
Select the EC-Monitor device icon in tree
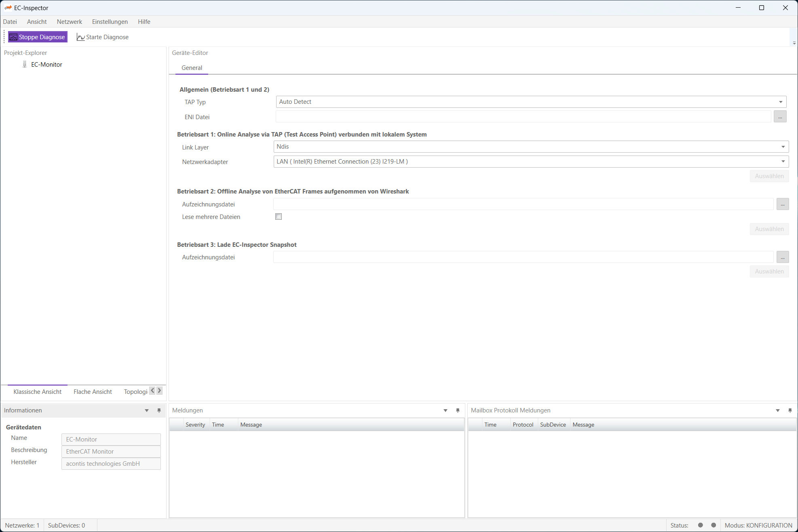pos(25,64)
